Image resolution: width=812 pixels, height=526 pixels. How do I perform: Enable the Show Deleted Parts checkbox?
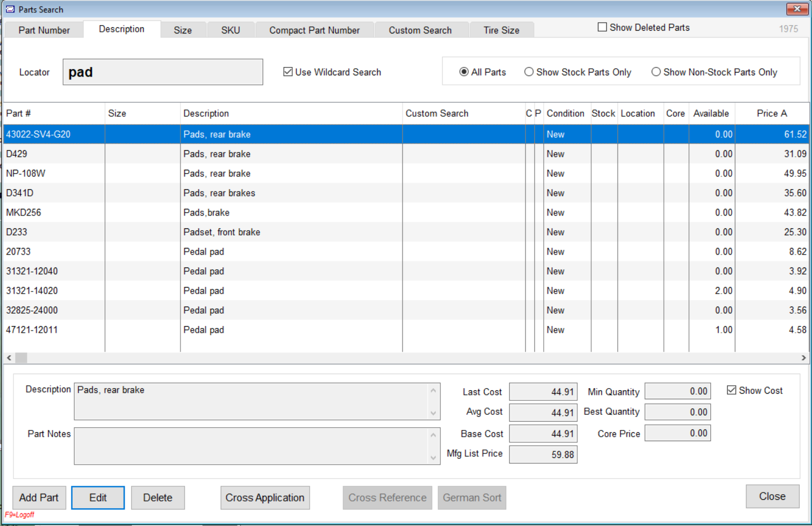(602, 27)
